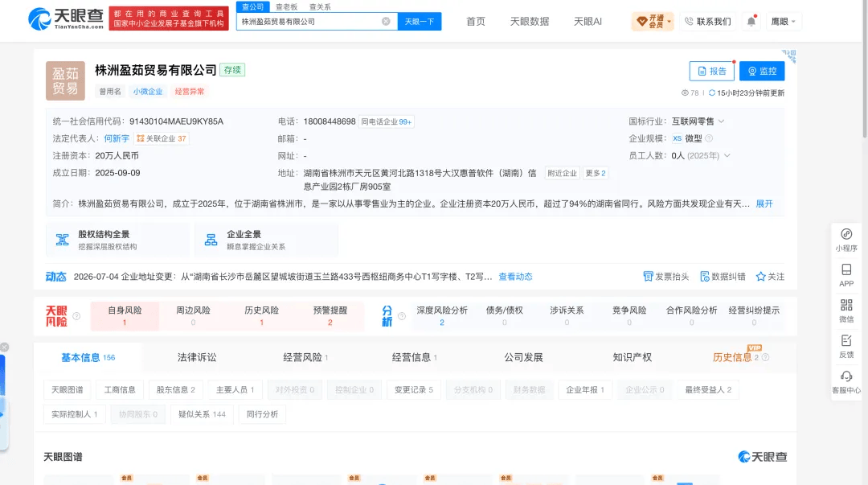Select the 法律诉讼 tab
This screenshot has width=868, height=485.
coord(197,357)
